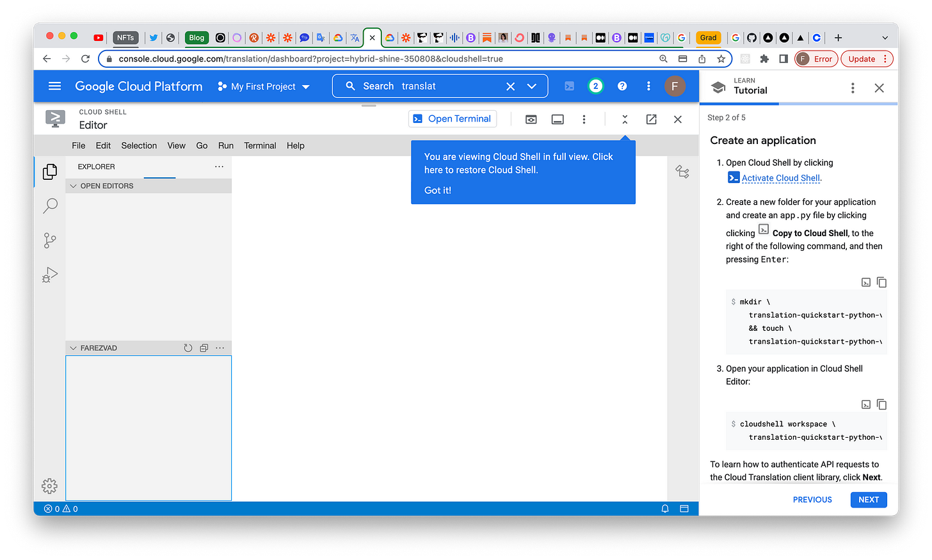Click the Cloud Code API icon on right edge

click(x=682, y=172)
